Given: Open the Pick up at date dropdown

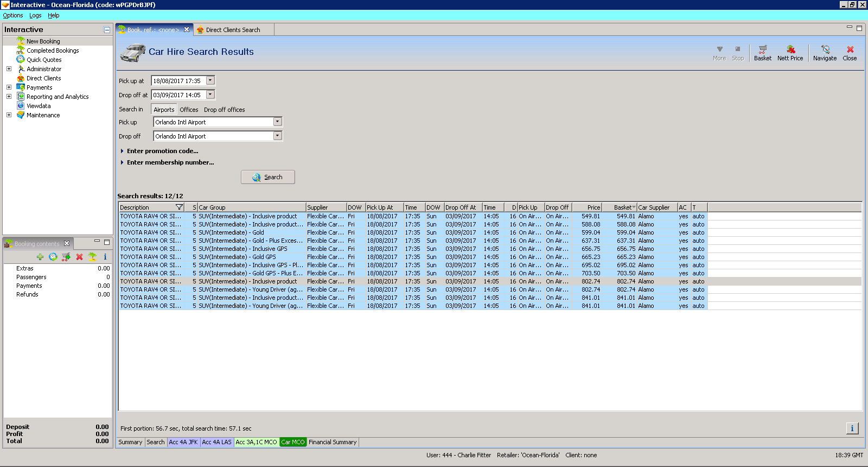Looking at the screenshot, I should click(x=210, y=80).
